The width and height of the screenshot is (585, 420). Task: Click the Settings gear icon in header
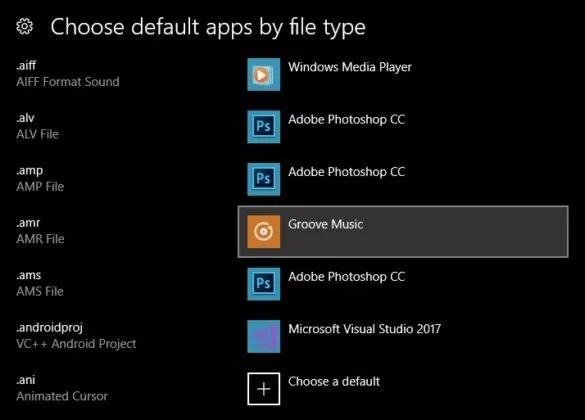coord(25,27)
